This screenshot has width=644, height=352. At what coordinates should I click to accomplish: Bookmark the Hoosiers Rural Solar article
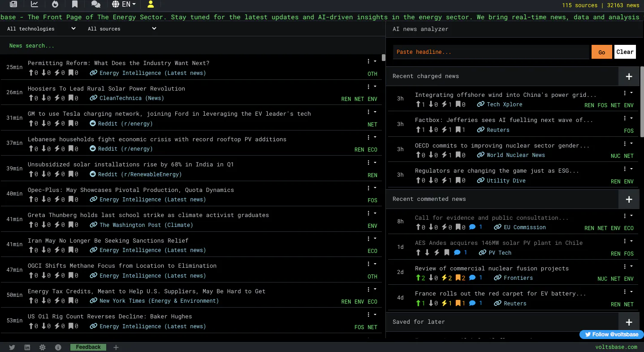click(71, 98)
